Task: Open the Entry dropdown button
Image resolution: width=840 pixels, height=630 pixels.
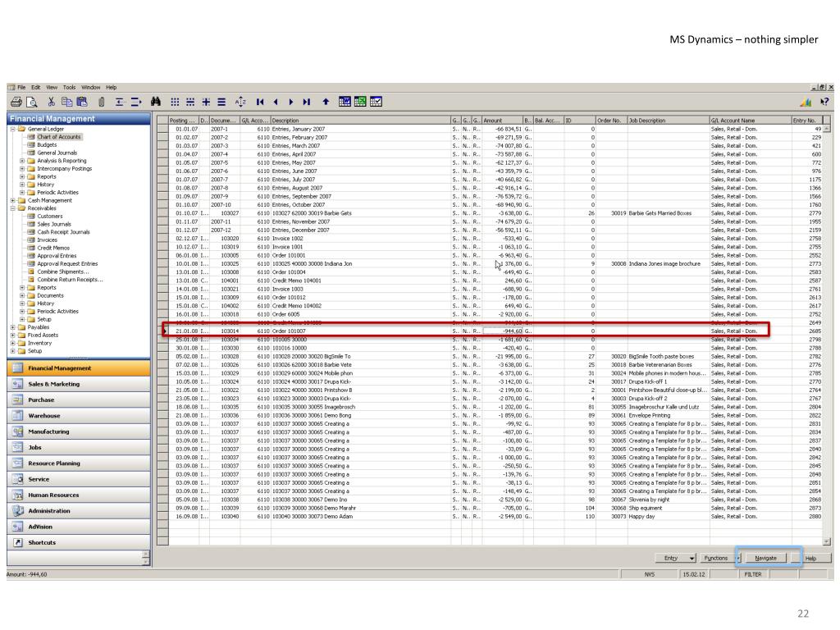Action: pyautogui.click(x=676, y=558)
